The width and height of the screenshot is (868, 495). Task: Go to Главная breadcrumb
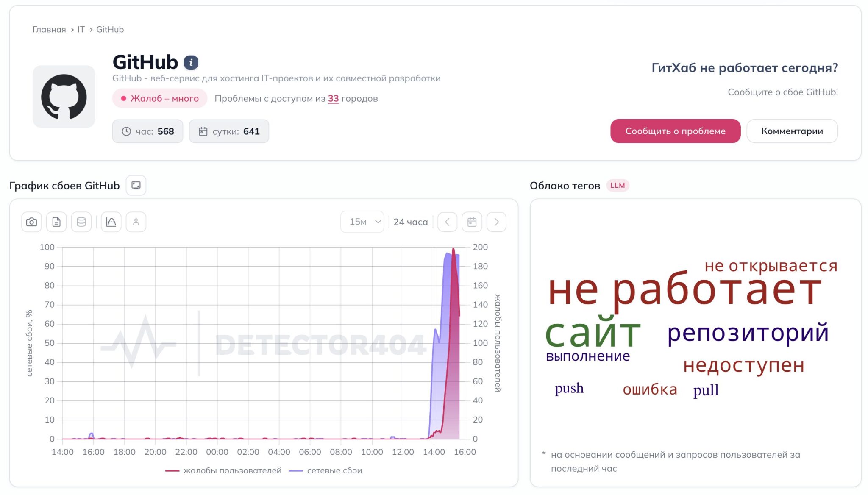pos(49,29)
